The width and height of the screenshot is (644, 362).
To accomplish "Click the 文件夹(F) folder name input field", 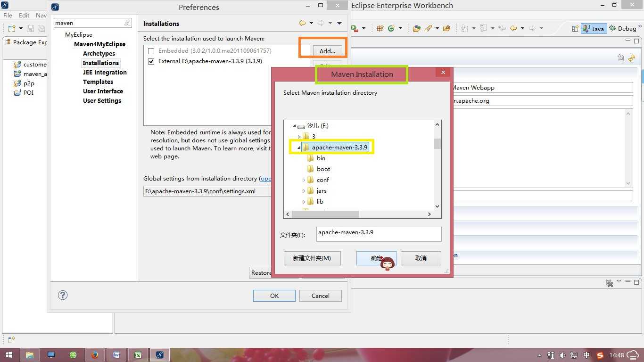I will [379, 234].
